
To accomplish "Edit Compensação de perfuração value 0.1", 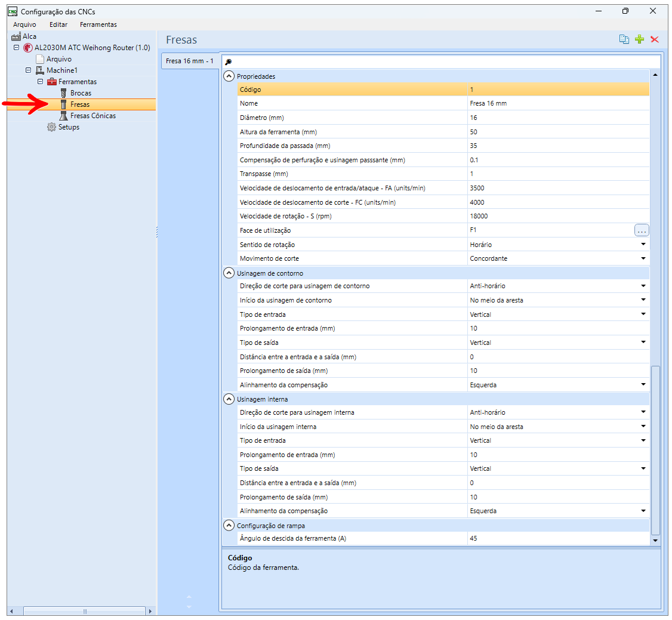I will click(558, 160).
